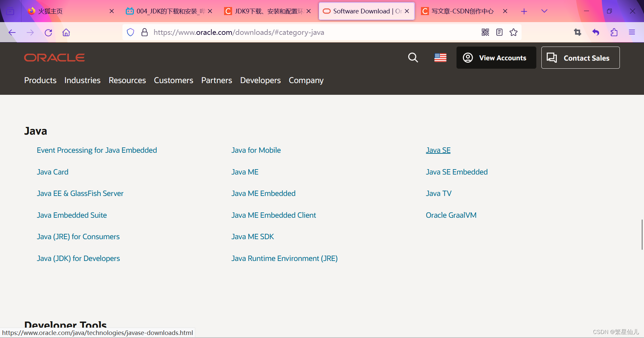
Task: Open the Customers menu
Action: pyautogui.click(x=173, y=80)
